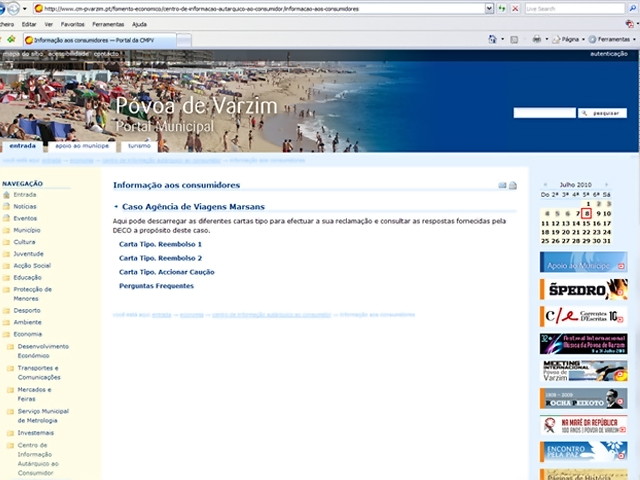Open the Print options dropdown arrow
The width and height of the screenshot is (640, 480).
coord(547,39)
